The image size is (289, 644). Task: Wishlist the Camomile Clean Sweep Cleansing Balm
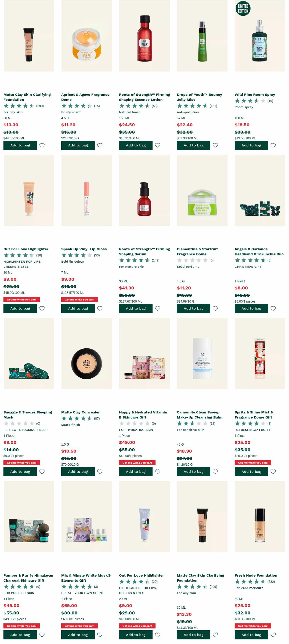tap(215, 471)
